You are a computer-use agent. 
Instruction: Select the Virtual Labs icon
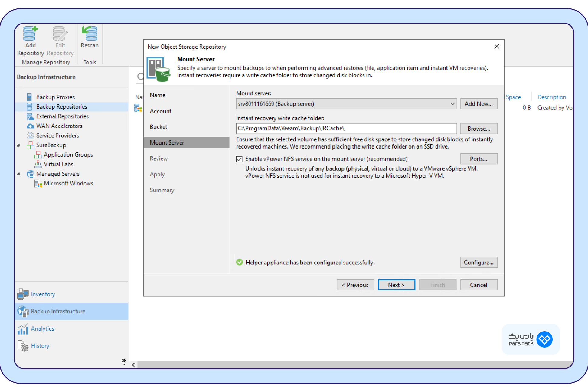click(38, 164)
